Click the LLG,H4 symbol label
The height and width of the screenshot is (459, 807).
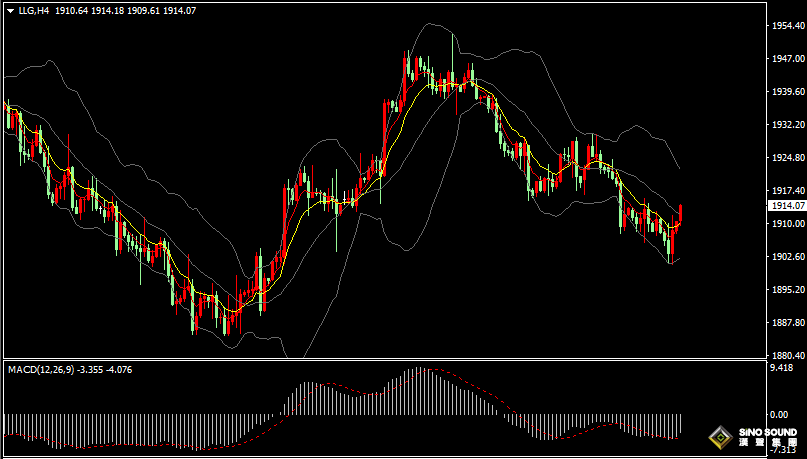click(34, 10)
